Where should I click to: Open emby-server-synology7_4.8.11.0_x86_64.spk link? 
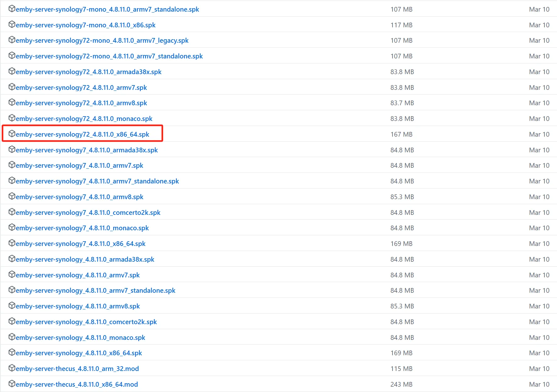(80, 244)
